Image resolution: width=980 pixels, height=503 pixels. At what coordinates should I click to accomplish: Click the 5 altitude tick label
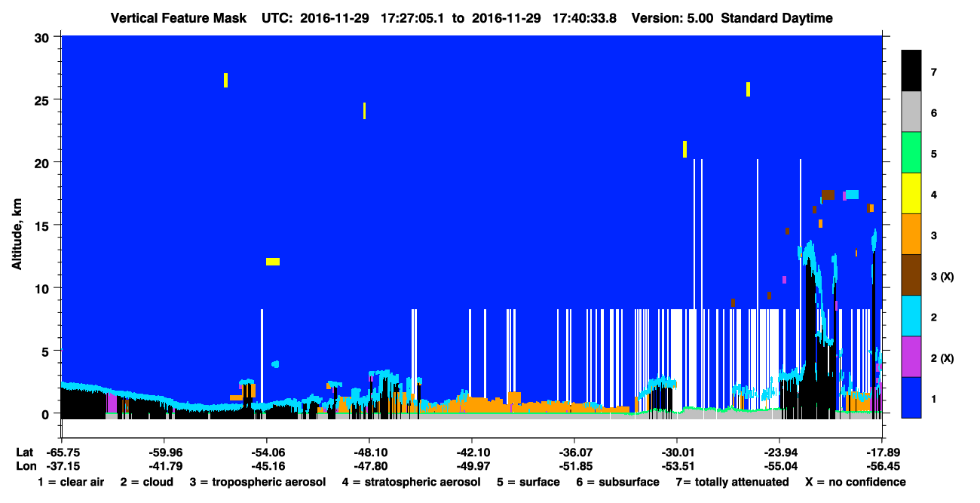click(x=47, y=351)
